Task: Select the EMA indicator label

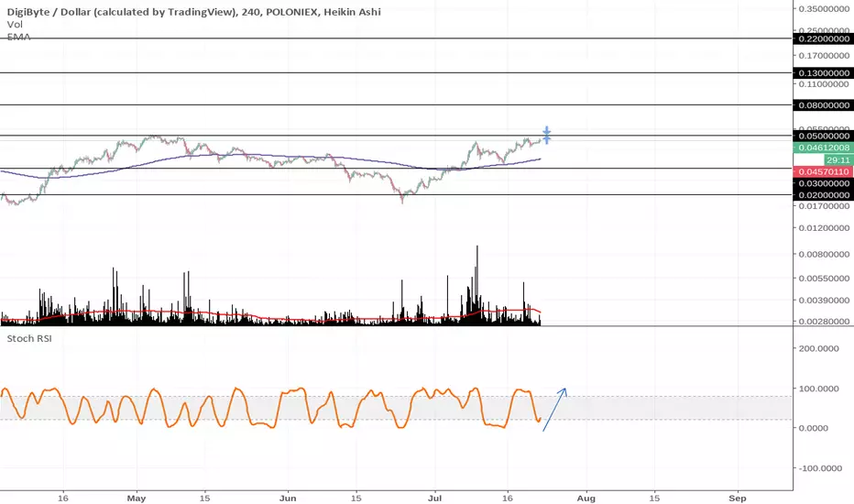Action: (18, 37)
